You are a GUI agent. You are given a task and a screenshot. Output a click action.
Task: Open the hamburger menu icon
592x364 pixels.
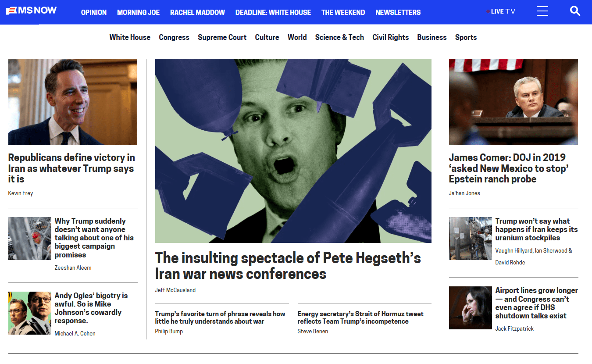(x=542, y=11)
